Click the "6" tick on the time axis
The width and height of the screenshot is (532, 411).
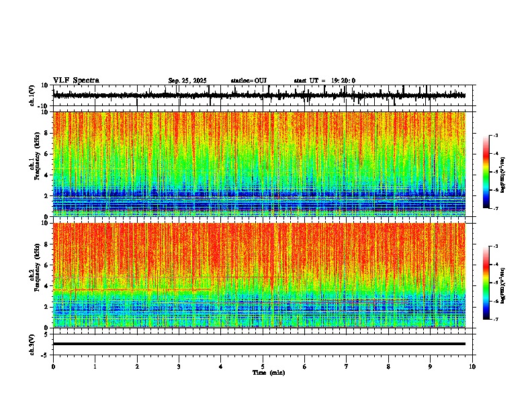(305, 367)
